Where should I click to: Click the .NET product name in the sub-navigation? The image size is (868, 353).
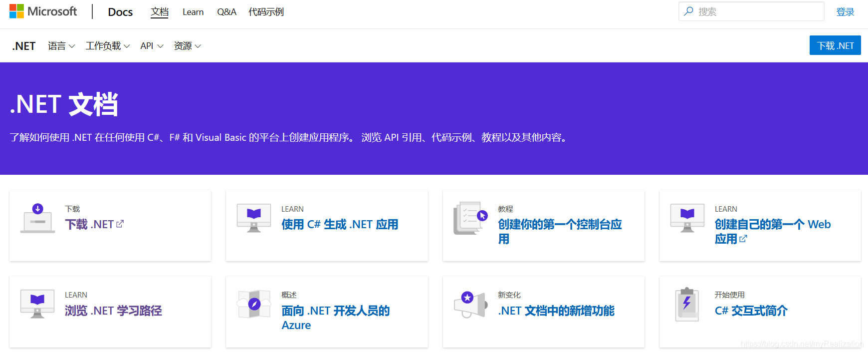pos(24,46)
